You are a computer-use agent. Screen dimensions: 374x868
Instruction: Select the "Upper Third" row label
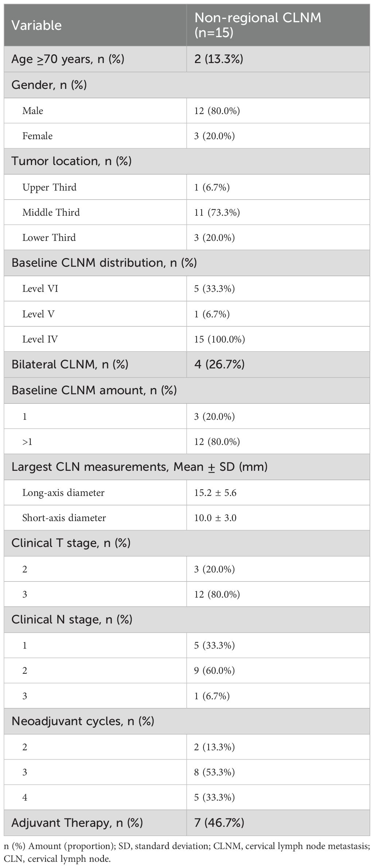[x=50, y=187]
